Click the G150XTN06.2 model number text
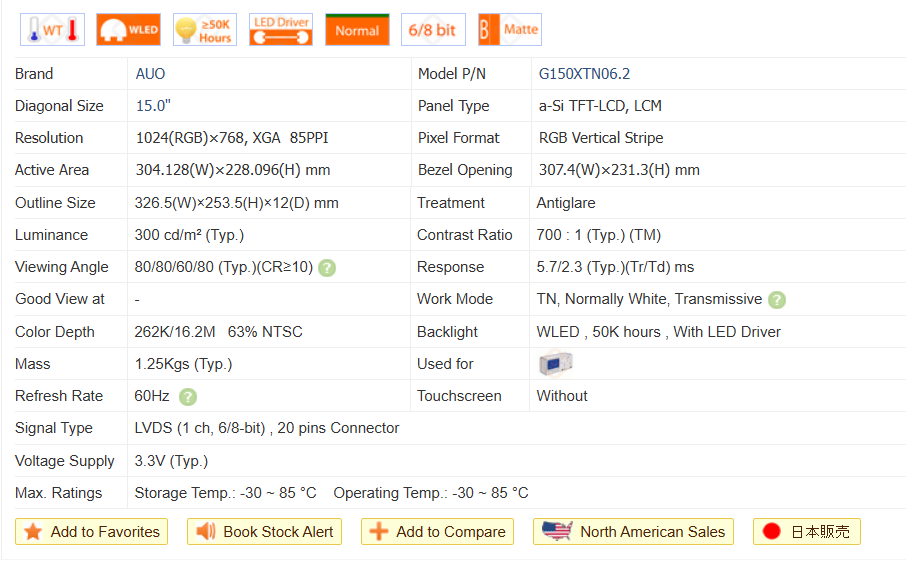The image size is (906, 562). (584, 74)
